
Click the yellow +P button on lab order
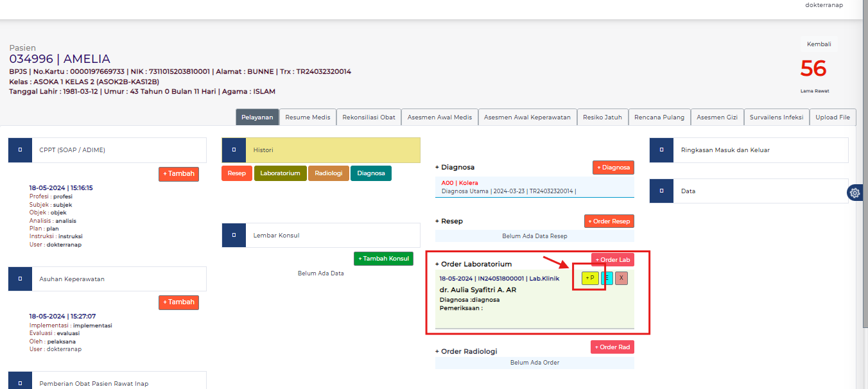[589, 278]
